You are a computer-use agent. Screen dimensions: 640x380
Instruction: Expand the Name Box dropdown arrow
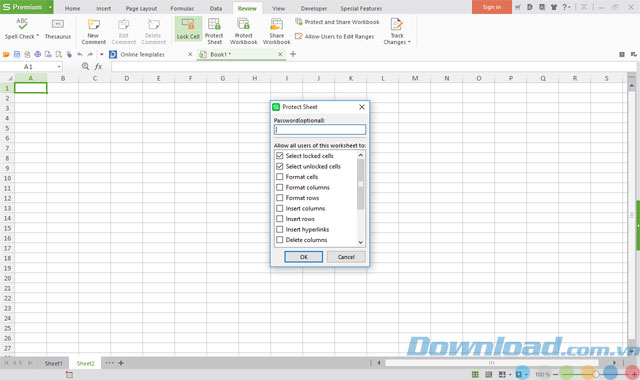[59, 67]
